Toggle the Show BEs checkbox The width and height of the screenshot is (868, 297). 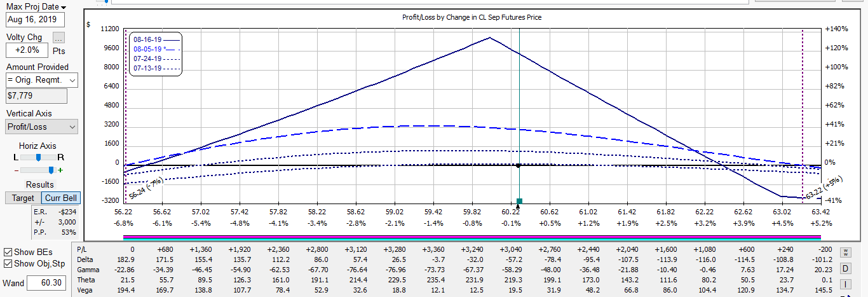coord(8,252)
